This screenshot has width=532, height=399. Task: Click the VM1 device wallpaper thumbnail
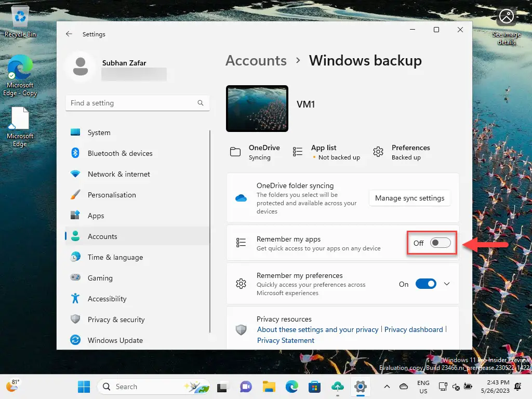tap(257, 109)
